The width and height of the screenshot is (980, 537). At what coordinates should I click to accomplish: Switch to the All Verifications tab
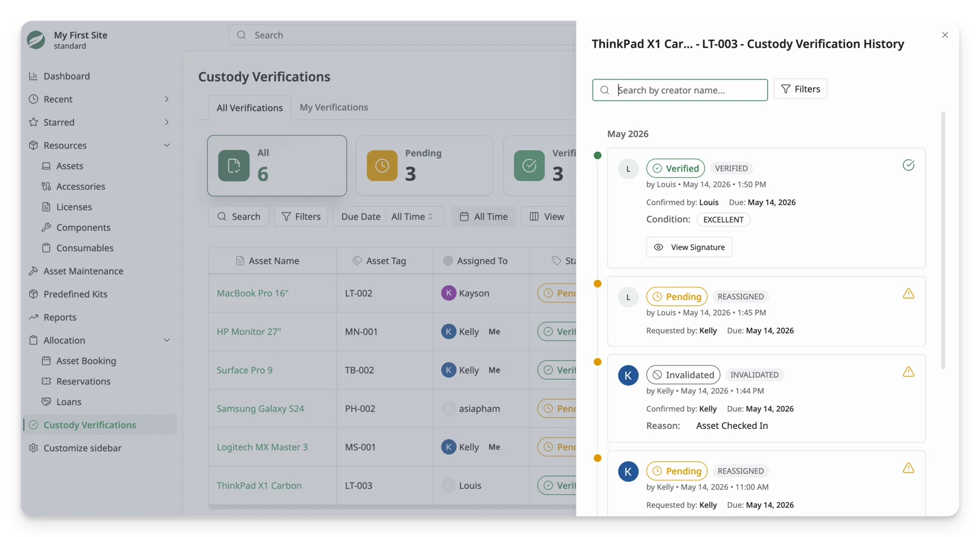(x=250, y=108)
